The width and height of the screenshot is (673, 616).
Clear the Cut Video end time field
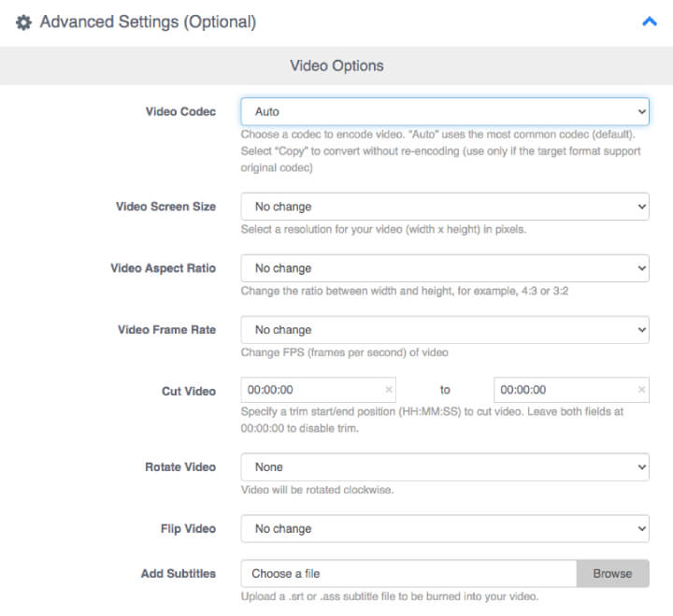(x=641, y=390)
